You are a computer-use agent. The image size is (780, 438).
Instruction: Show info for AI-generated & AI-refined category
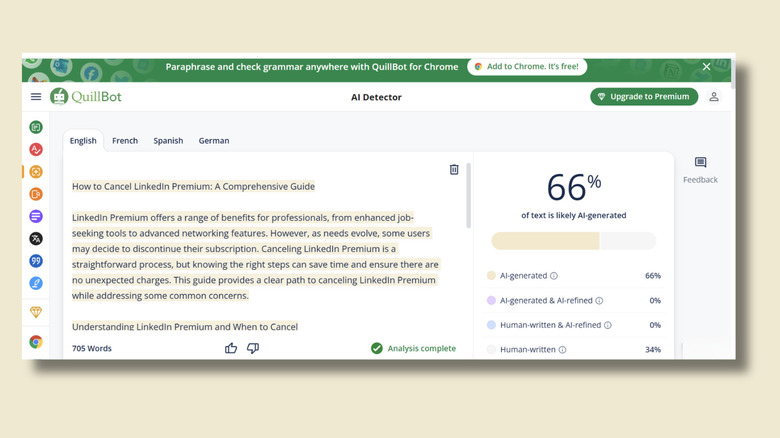pyautogui.click(x=599, y=301)
